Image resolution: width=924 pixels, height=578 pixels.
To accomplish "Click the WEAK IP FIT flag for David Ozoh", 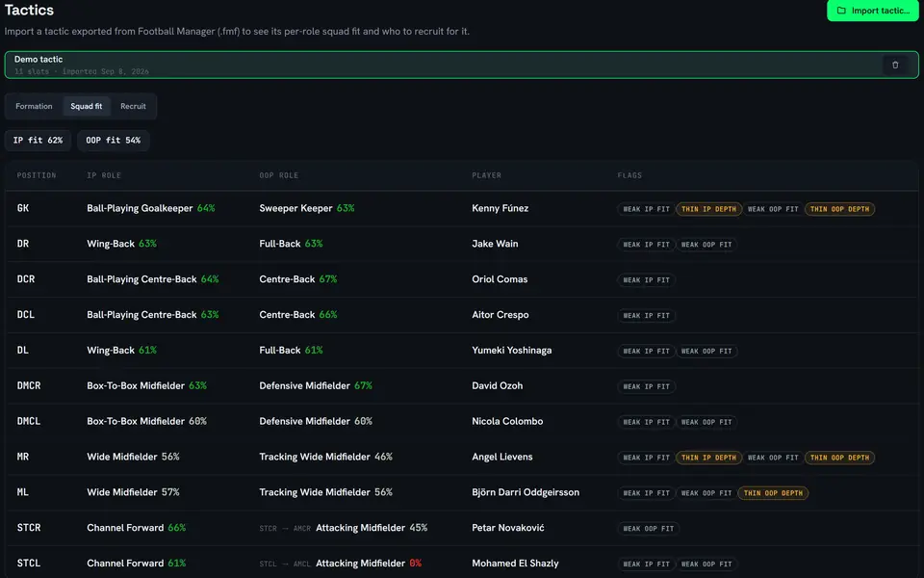I will point(647,387).
